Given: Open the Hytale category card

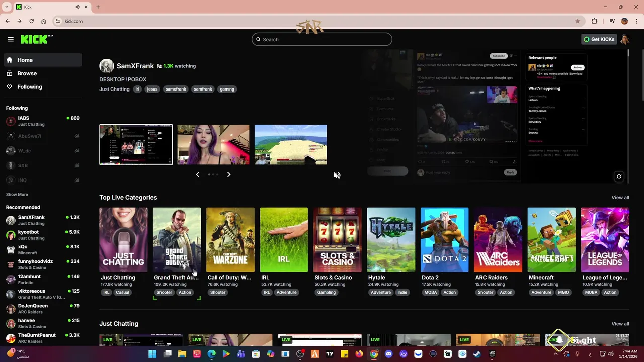Looking at the screenshot, I should 391,240.
